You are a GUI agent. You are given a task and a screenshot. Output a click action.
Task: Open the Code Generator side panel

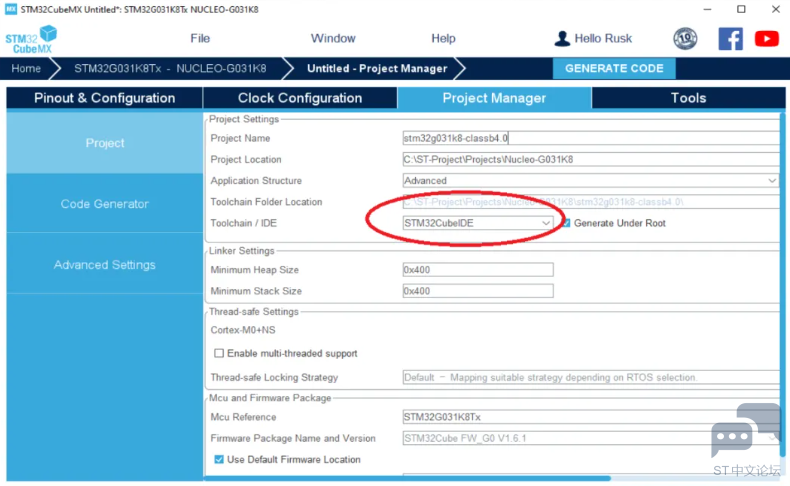tap(104, 203)
